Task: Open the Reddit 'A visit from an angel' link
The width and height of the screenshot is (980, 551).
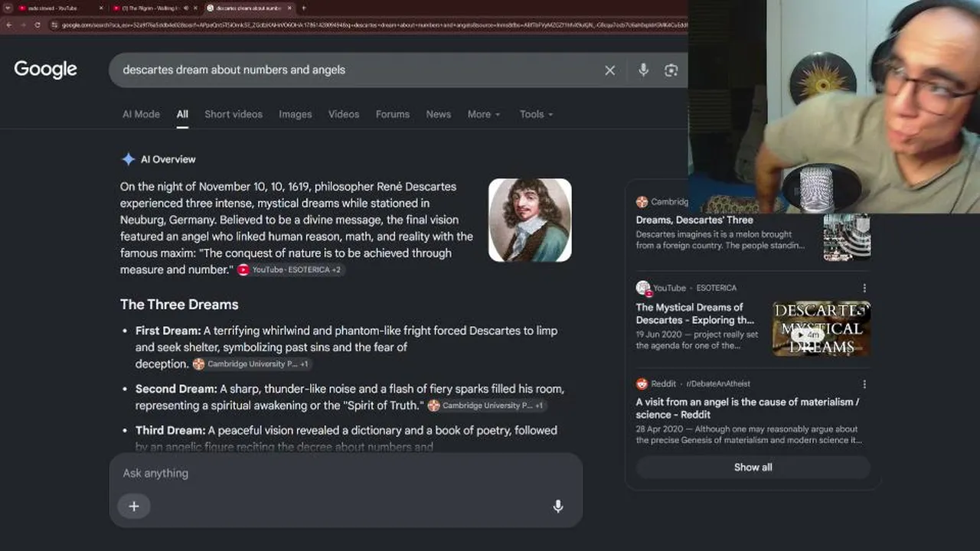Action: [748, 408]
